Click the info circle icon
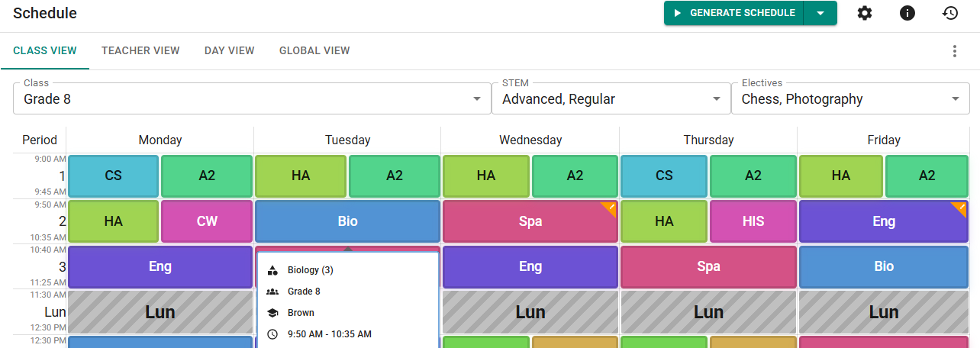 coord(907,13)
